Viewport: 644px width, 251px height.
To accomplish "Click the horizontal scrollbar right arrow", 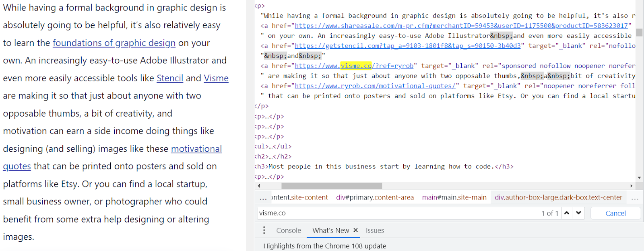I will pos(631,186).
